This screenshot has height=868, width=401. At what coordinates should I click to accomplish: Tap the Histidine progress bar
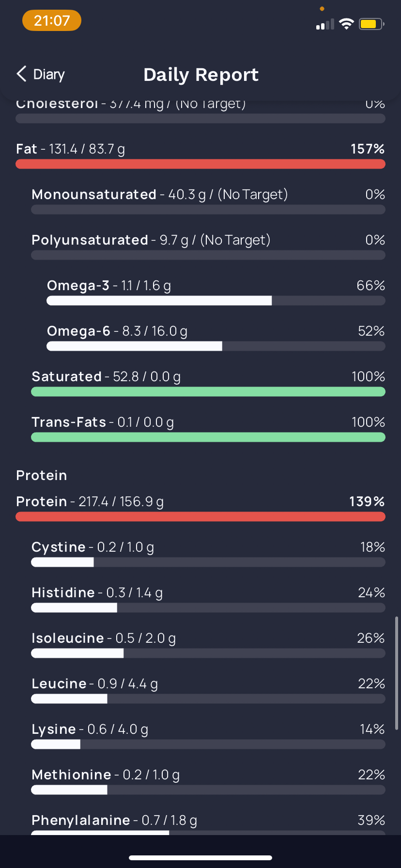point(208,608)
